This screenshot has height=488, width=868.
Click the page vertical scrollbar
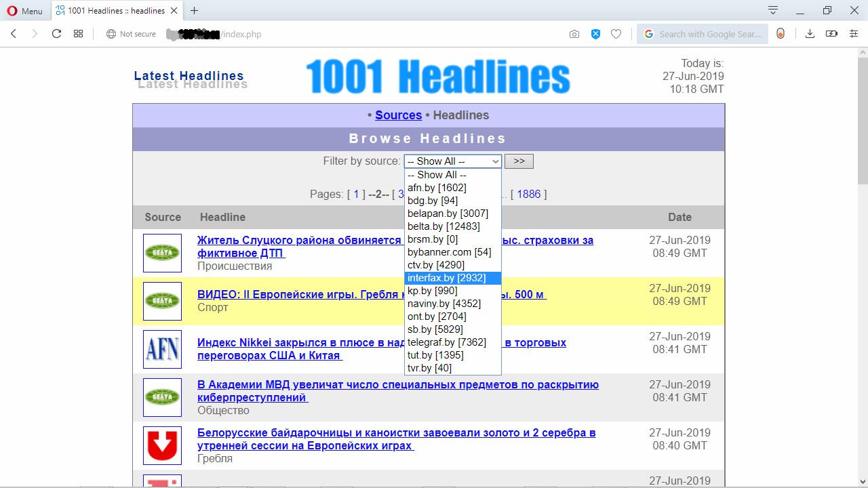863,266
